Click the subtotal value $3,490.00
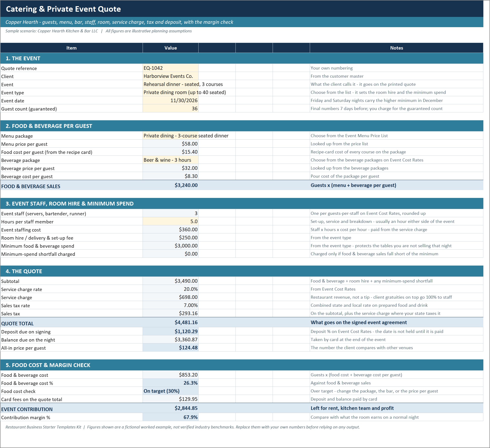This screenshot has width=490, height=448. 170,281
